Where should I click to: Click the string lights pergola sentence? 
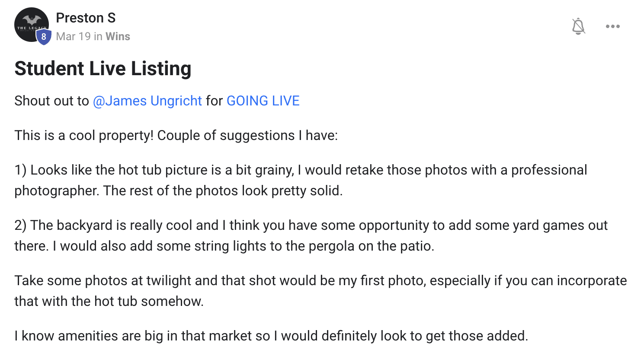point(244,246)
